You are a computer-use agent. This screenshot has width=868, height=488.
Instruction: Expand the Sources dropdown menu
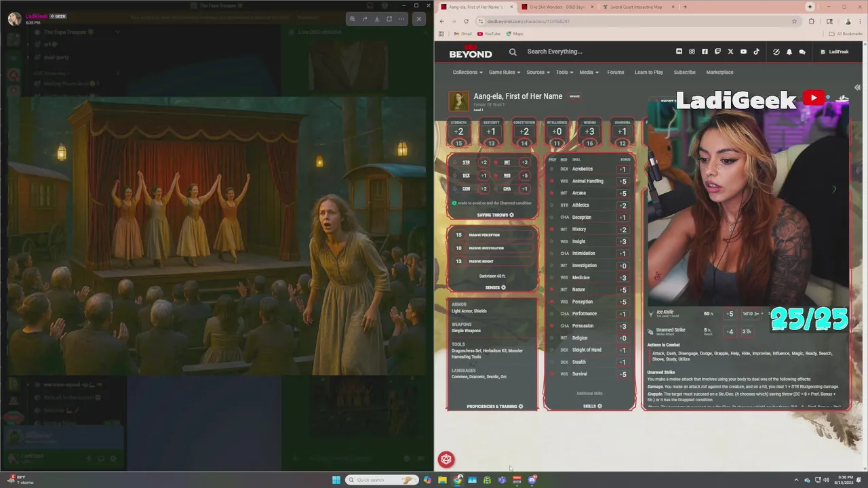click(x=538, y=72)
